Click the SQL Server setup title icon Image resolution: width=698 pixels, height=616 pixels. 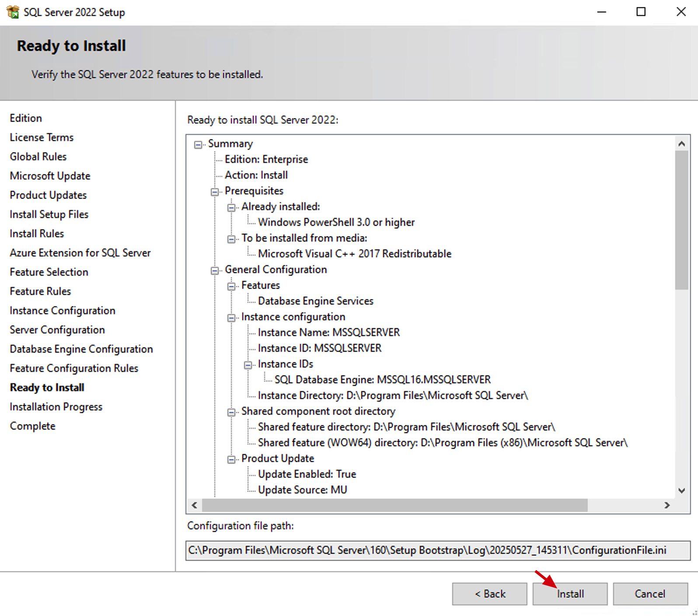13,12
